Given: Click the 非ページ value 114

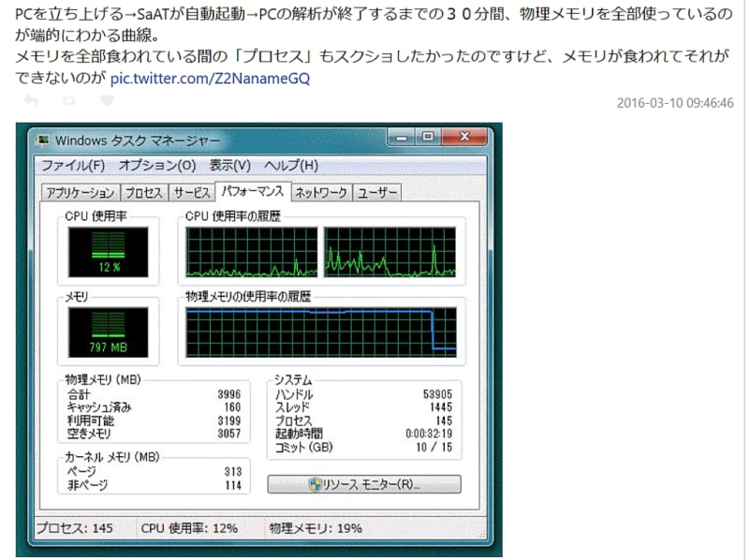Looking at the screenshot, I should tap(233, 485).
